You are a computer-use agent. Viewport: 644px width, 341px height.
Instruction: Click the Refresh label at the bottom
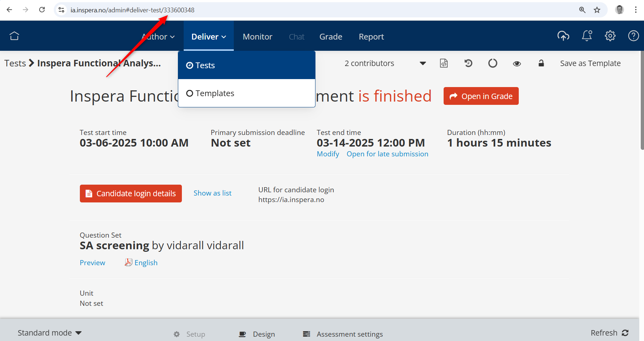point(604,333)
